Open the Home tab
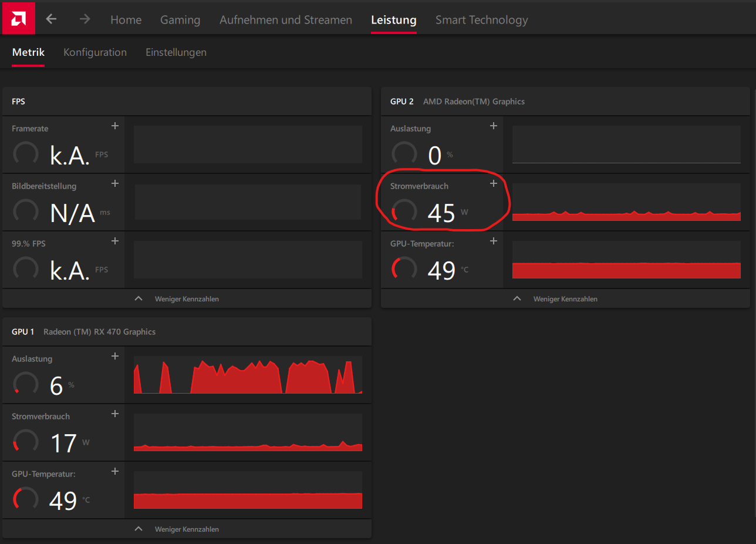This screenshot has width=756, height=544. pyautogui.click(x=126, y=19)
